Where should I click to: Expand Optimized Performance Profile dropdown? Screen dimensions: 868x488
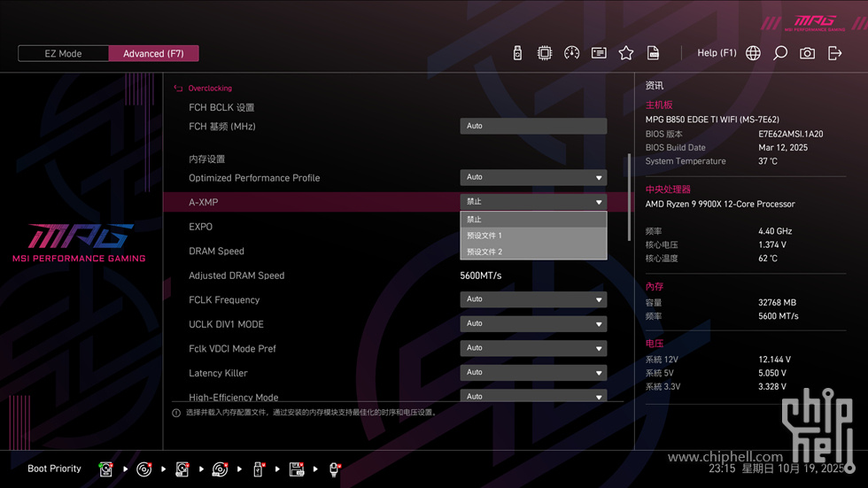(x=533, y=177)
